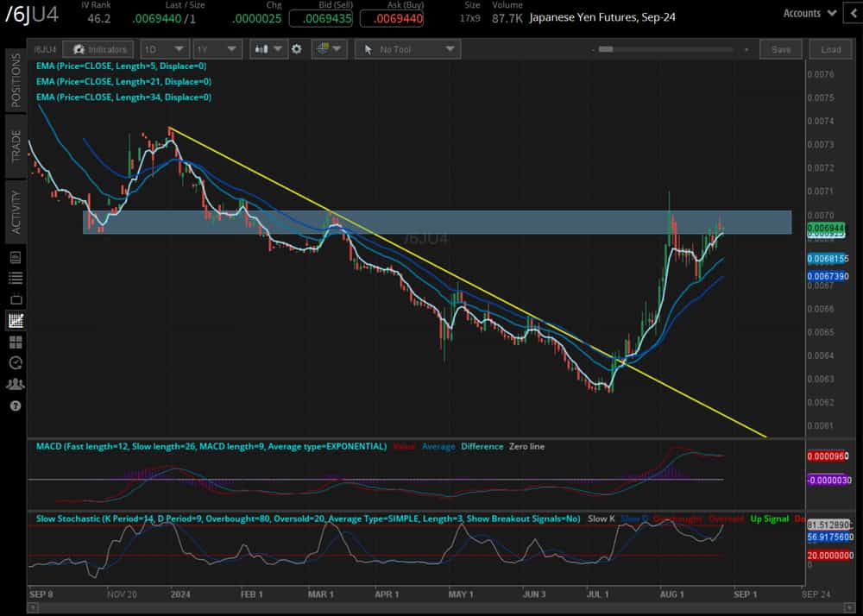Viewport: 863px width, 616px height.
Task: Open the help question mark icon
Action: (x=16, y=405)
